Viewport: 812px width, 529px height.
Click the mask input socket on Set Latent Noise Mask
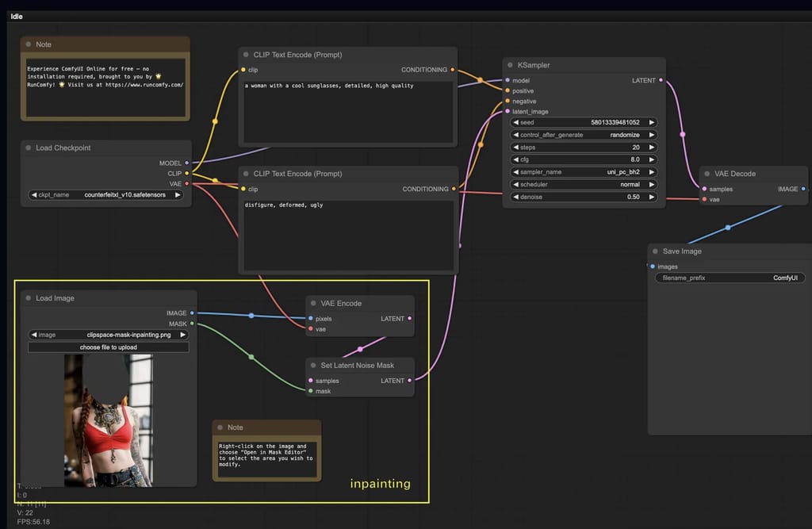coord(311,391)
